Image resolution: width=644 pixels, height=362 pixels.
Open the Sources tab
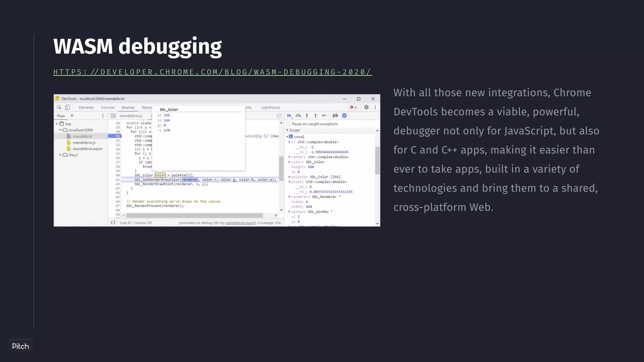pos(128,107)
